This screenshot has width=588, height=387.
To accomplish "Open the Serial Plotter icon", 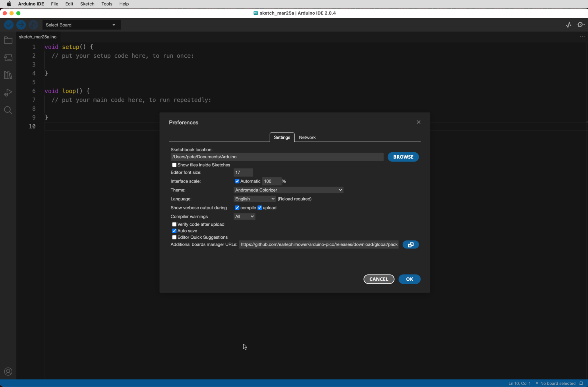I will coord(568,25).
